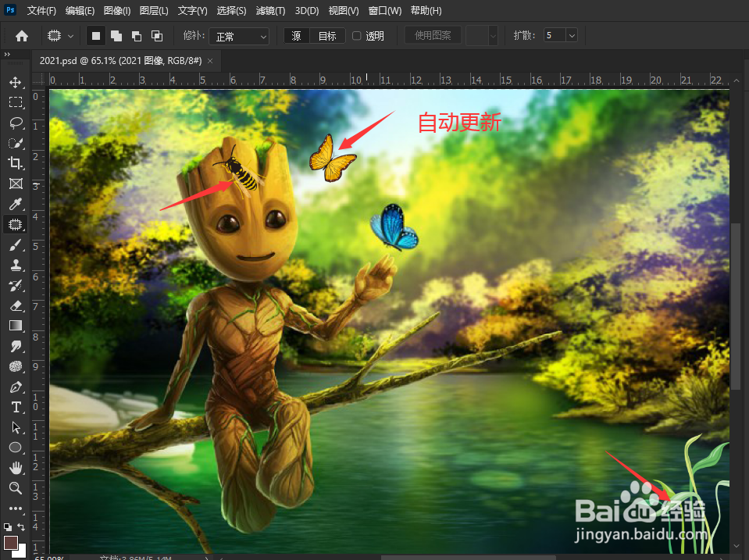Open the pattern picker dropdown arrow

493,36
